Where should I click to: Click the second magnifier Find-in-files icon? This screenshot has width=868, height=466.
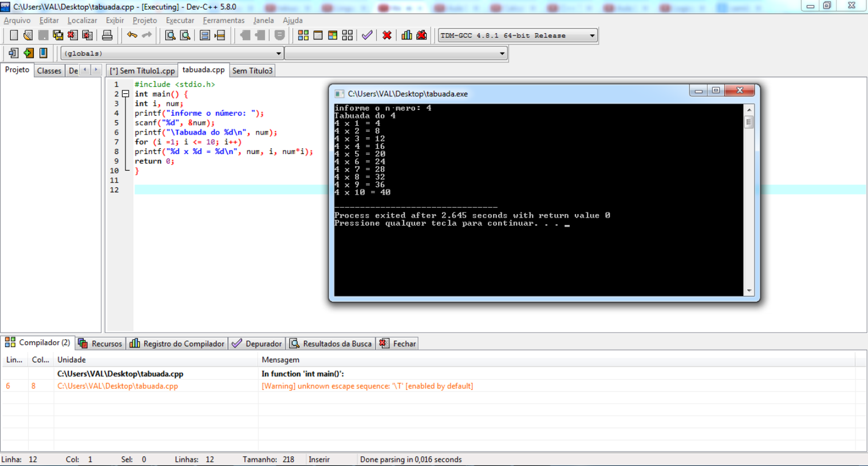tap(184, 35)
